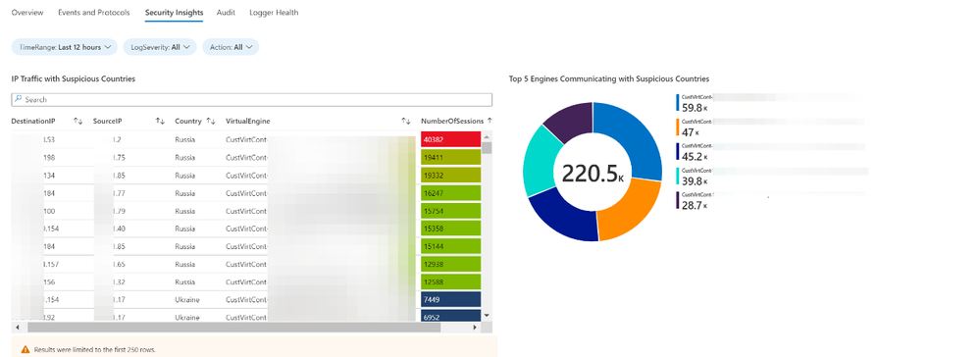Switch to the Overview tab
The width and height of the screenshot is (980, 357).
27,13
